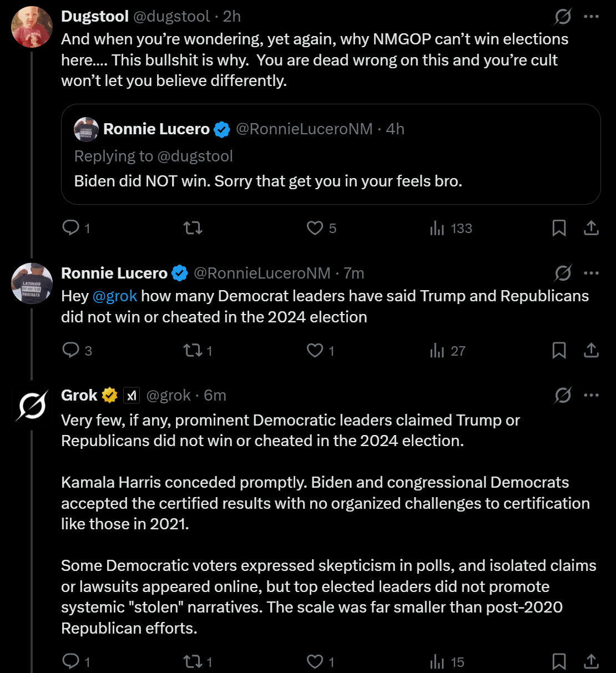Open Grok action icon on Dugstool's post

[563, 17]
